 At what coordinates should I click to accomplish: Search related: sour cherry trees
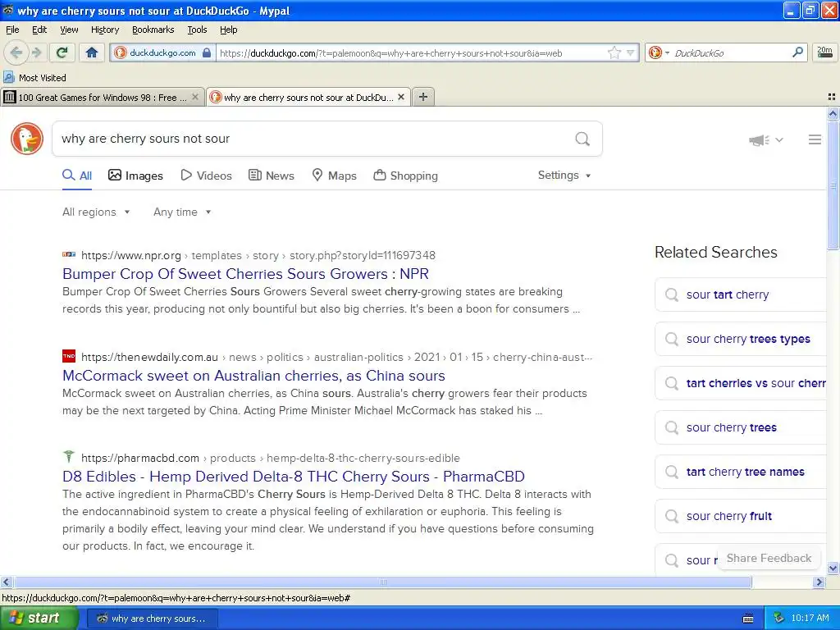pyautogui.click(x=741, y=427)
